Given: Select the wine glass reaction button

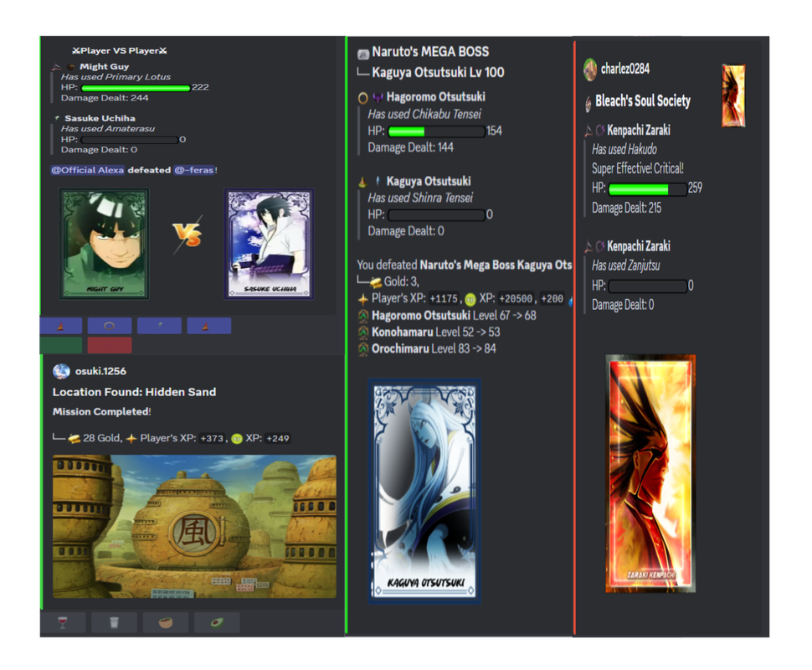Looking at the screenshot, I should pyautogui.click(x=64, y=622).
